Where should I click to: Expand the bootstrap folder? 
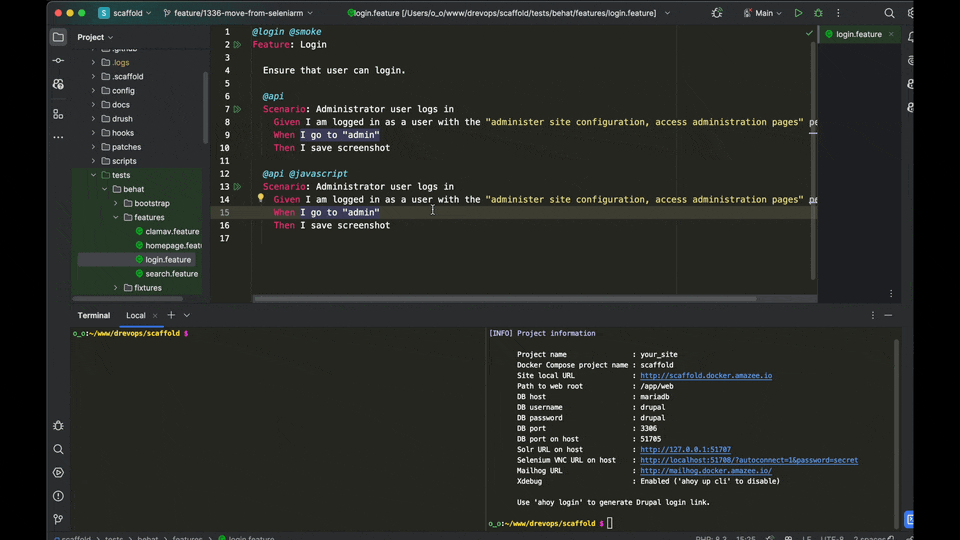coord(115,203)
